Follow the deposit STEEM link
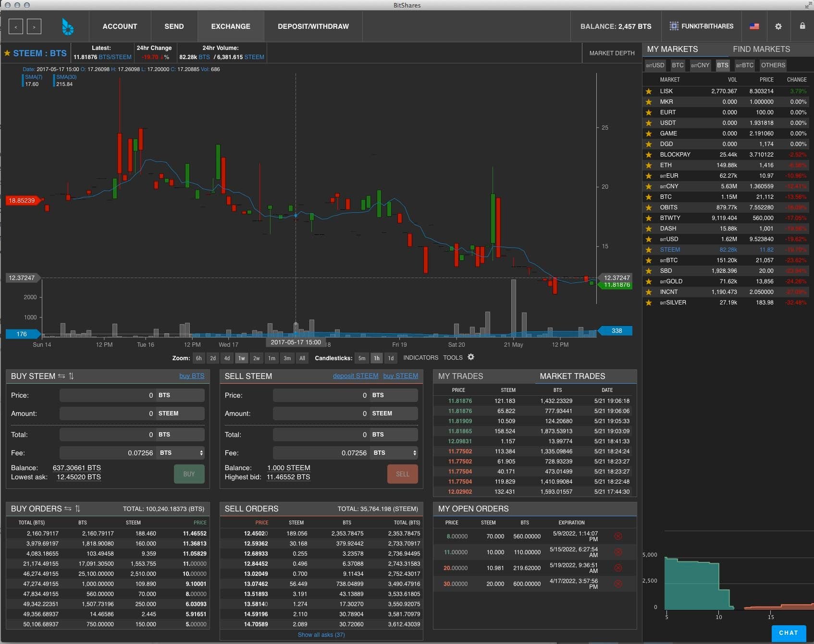The height and width of the screenshot is (644, 814). coord(356,376)
